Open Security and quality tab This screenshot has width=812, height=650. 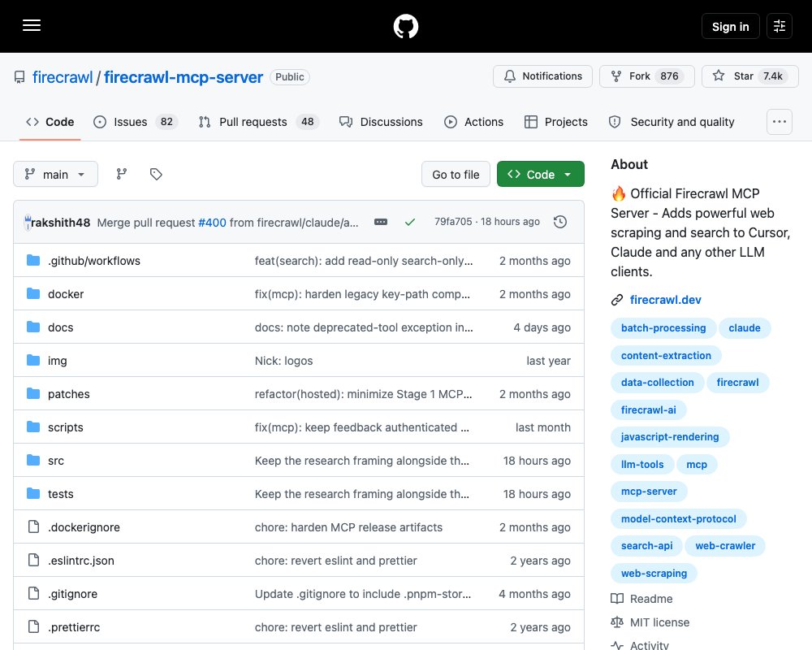click(672, 122)
